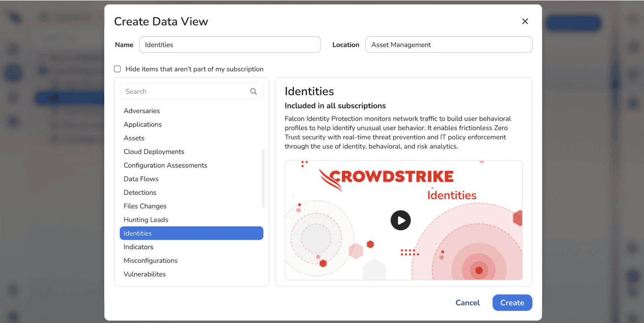Select Hunting Leads from the list
This screenshot has width=644, height=323.
(x=191, y=220)
